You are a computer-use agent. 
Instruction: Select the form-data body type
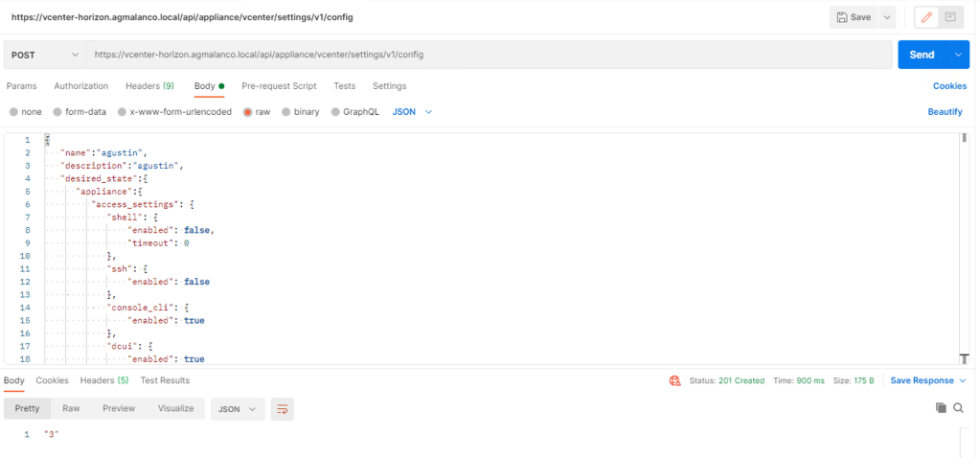(x=80, y=112)
